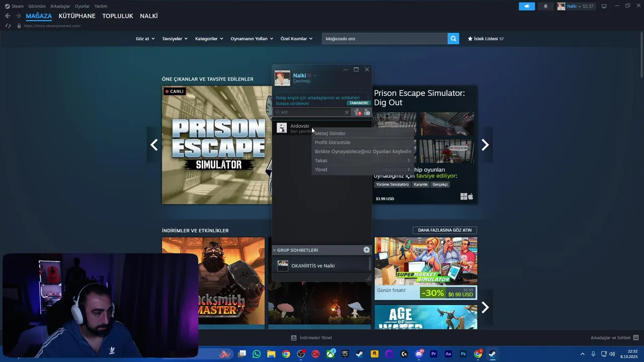Click the TAMAMDIR! button
Image resolution: width=644 pixels, height=362 pixels.
click(359, 103)
